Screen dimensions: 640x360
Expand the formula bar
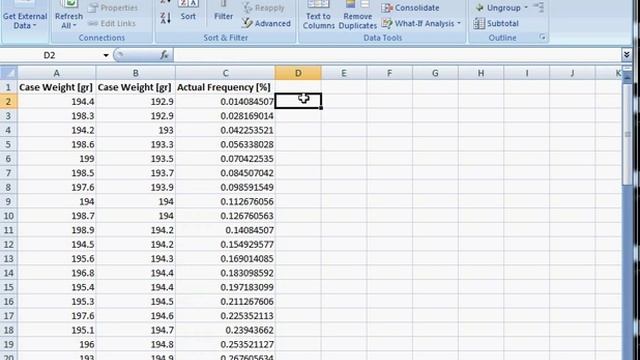(x=627, y=55)
